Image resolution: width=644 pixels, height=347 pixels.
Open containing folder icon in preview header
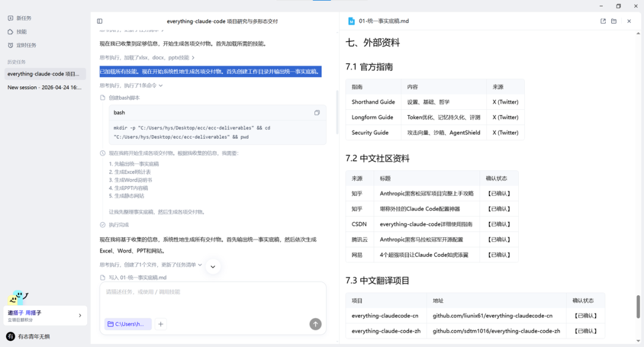click(614, 21)
